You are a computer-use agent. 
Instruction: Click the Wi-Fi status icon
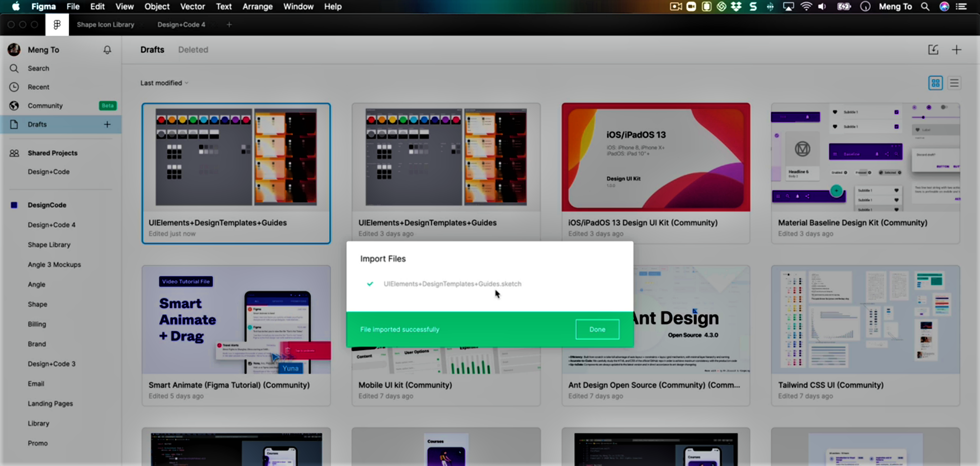tap(806, 7)
